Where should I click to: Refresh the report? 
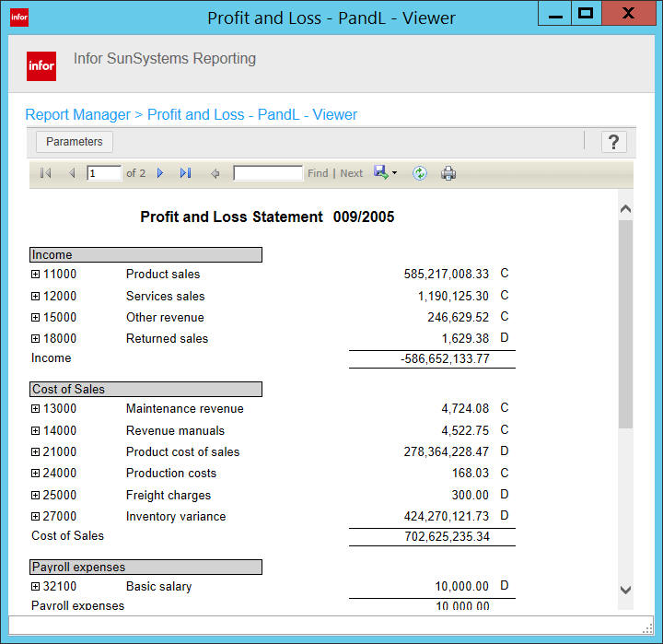420,173
